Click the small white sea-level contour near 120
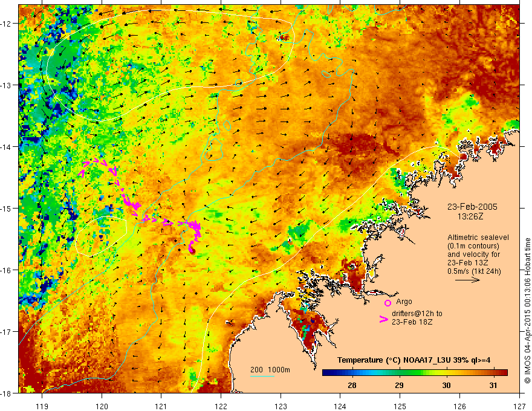This screenshot has width=532, height=411. (101, 236)
